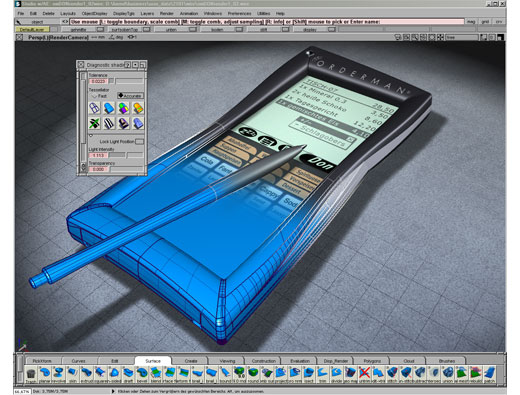Screen dimensions: 520x395
Task: Click the Trash icon in the shelf
Action: [31, 374]
